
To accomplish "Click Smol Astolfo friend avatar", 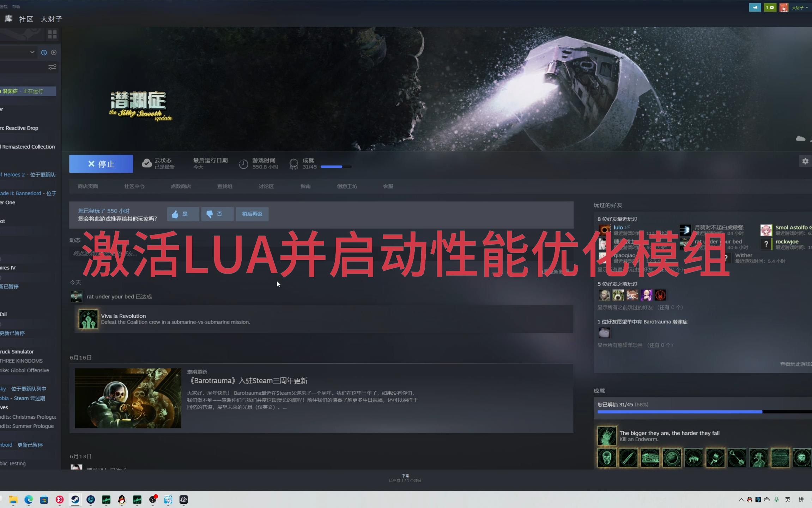I will click(x=766, y=230).
